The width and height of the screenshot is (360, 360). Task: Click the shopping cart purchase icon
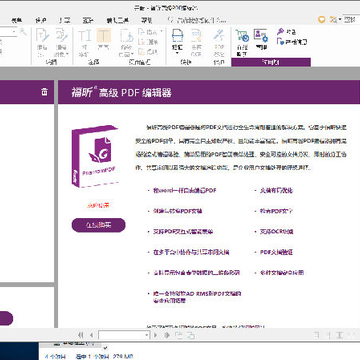pos(242,36)
